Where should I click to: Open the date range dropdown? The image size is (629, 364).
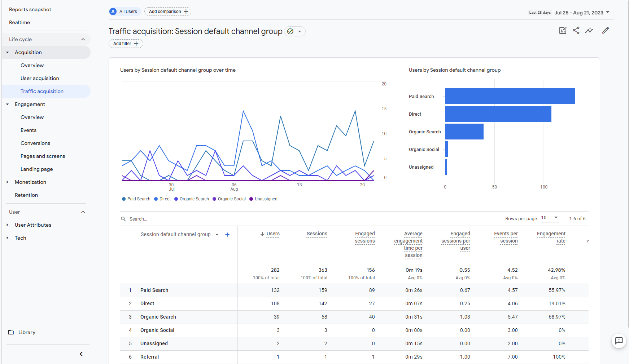coord(608,13)
